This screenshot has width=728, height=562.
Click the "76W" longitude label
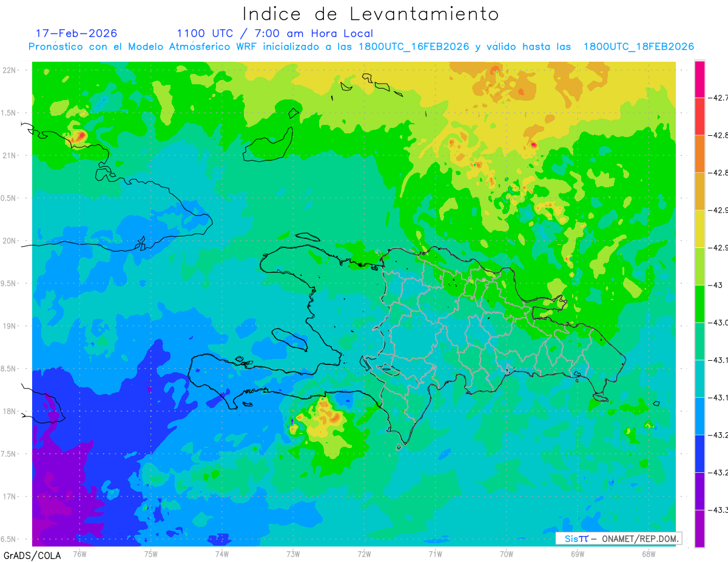click(x=79, y=554)
